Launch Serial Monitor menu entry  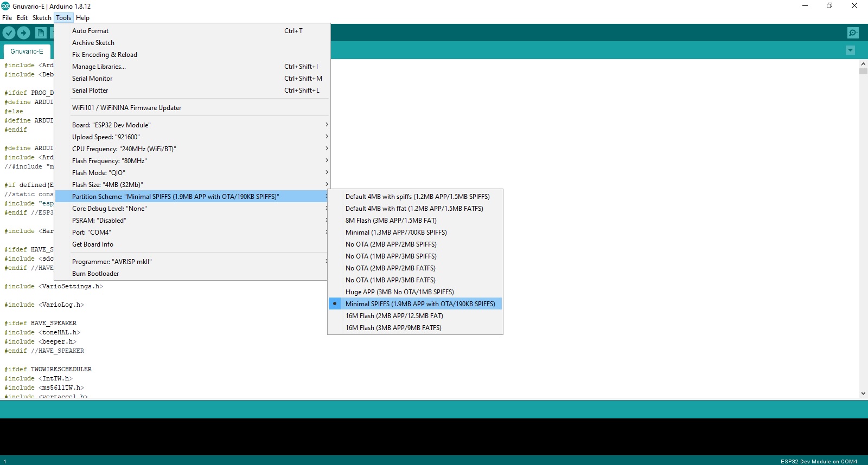193,79
